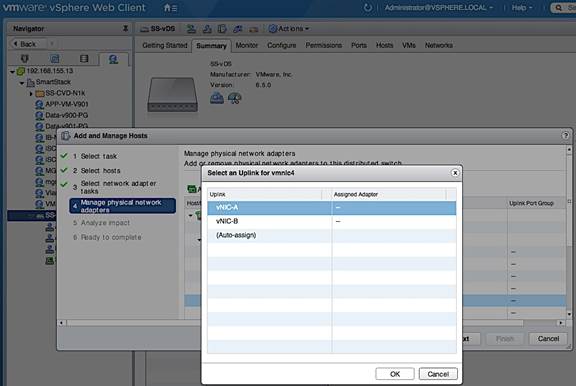Choose the (Auto-assign) uplink option
576x386 pixels.
pos(331,235)
